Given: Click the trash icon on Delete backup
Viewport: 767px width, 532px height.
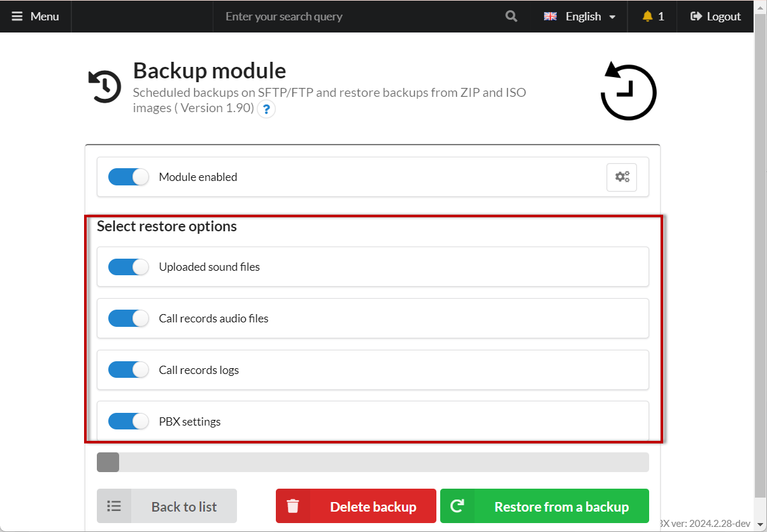Looking at the screenshot, I should coord(293,507).
